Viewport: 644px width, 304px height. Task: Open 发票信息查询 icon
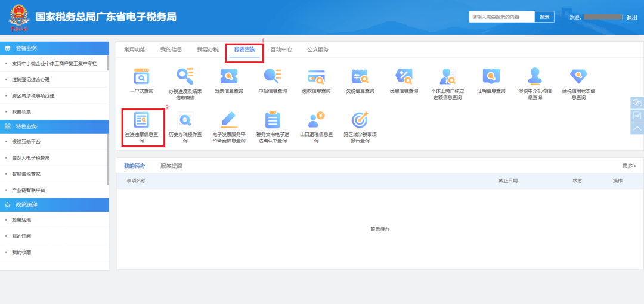(x=229, y=77)
